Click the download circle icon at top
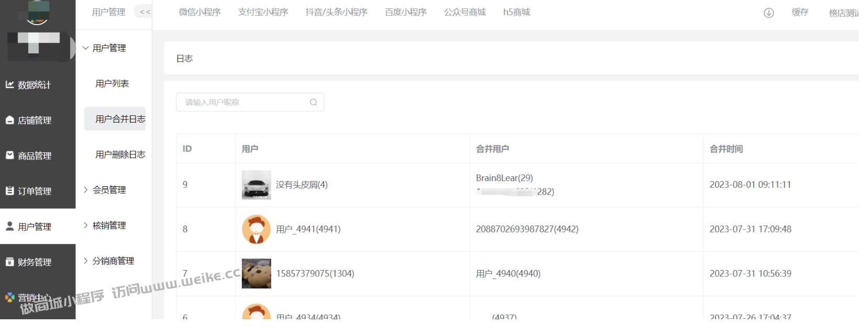This screenshot has height=336, width=868. (769, 13)
